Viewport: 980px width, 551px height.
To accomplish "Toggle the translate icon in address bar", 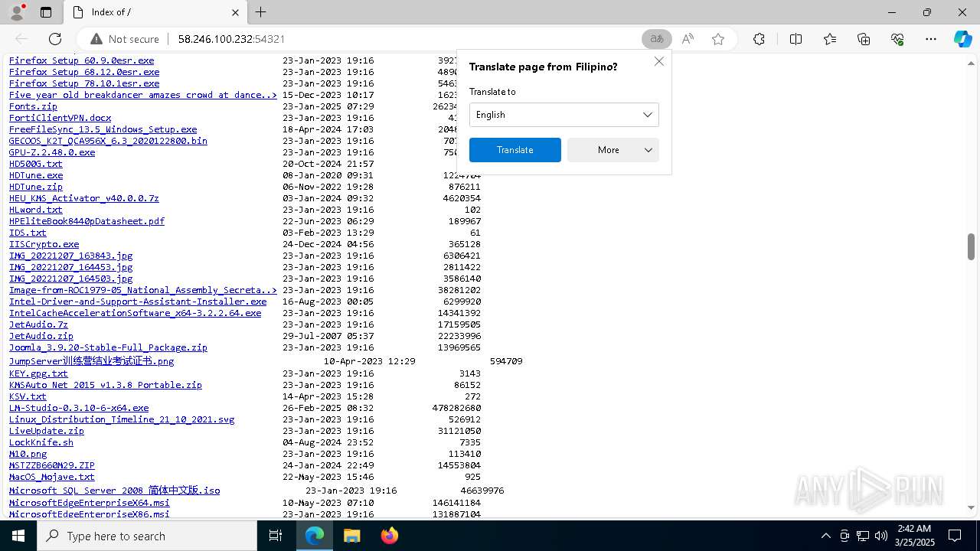I will (657, 39).
